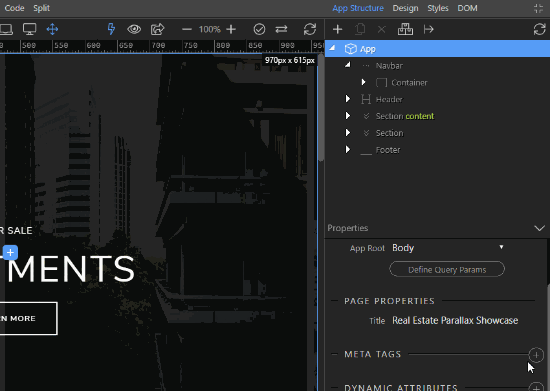Zoom in with the plus icon
The image size is (550, 391).
[231, 29]
